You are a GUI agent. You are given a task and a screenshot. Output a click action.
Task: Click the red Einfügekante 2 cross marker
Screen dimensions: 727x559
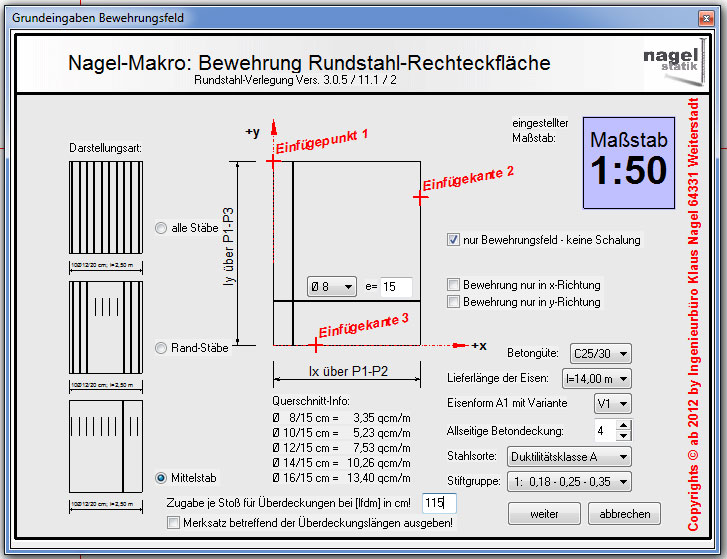coord(420,198)
